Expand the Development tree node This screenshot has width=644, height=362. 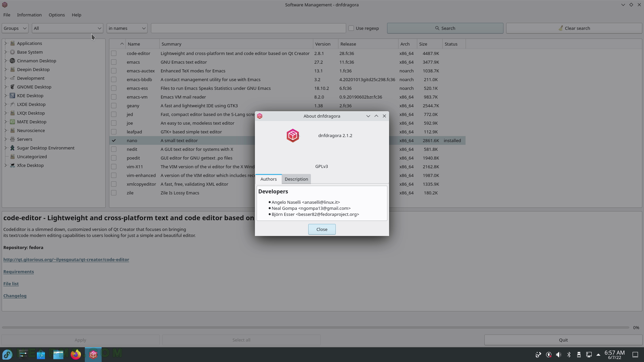[x=5, y=78]
